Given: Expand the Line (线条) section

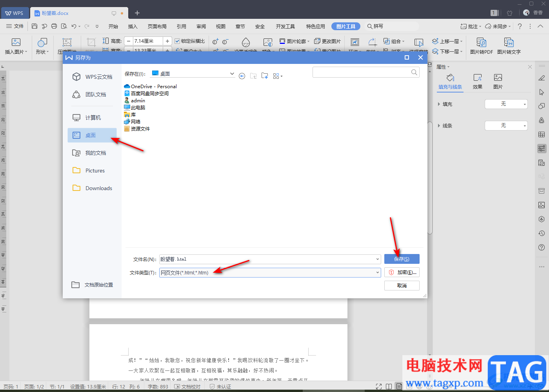Looking at the screenshot, I should (439, 126).
